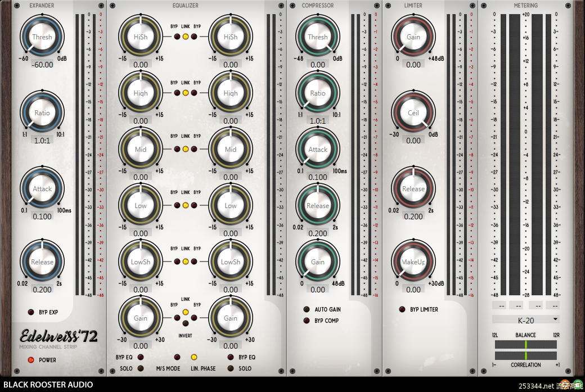Open the K-20 metering scale dropdown

[x=526, y=320]
